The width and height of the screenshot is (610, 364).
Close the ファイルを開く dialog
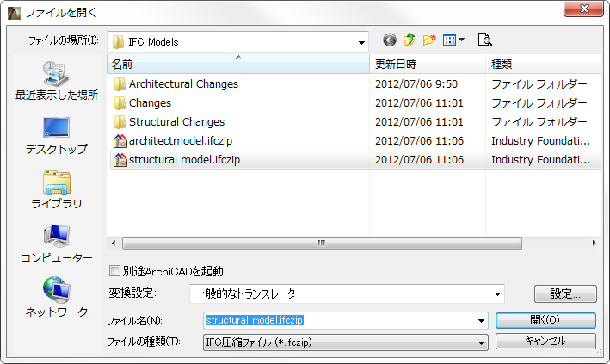click(583, 9)
